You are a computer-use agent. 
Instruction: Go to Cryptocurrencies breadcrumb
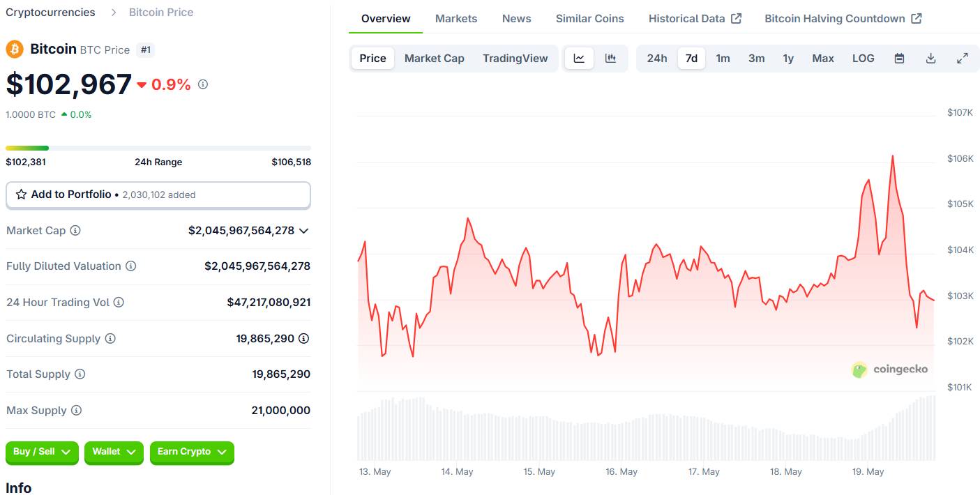pyautogui.click(x=50, y=13)
